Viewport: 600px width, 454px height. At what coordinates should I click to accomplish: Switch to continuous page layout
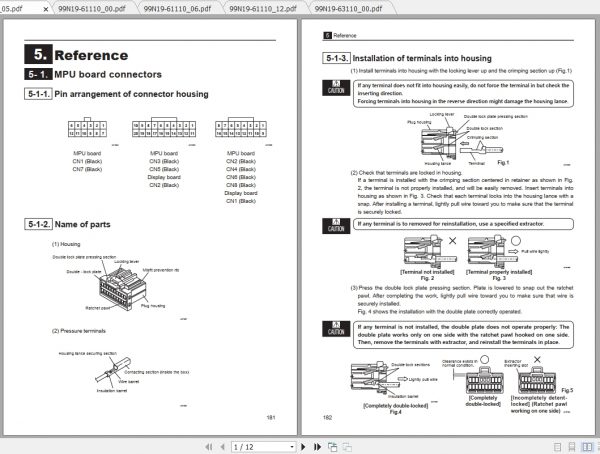click(x=572, y=447)
